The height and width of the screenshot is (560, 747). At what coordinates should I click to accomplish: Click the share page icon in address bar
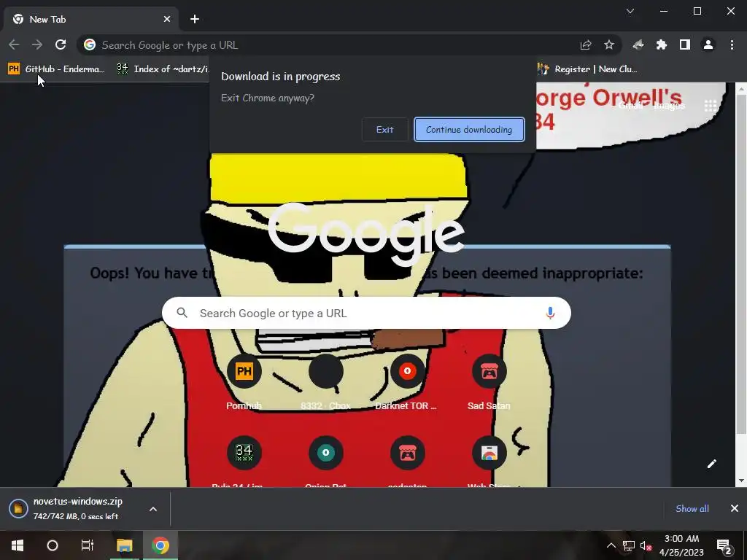[586, 44]
